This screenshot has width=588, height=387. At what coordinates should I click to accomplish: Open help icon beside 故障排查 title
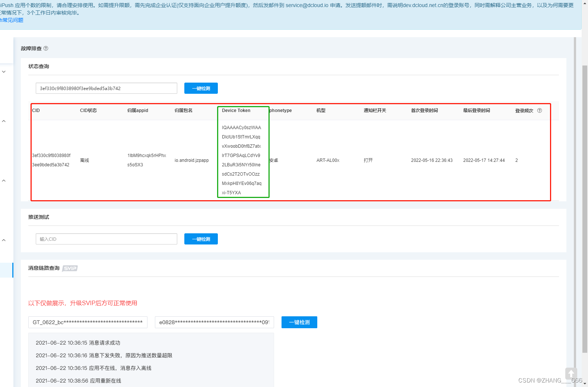(x=46, y=48)
